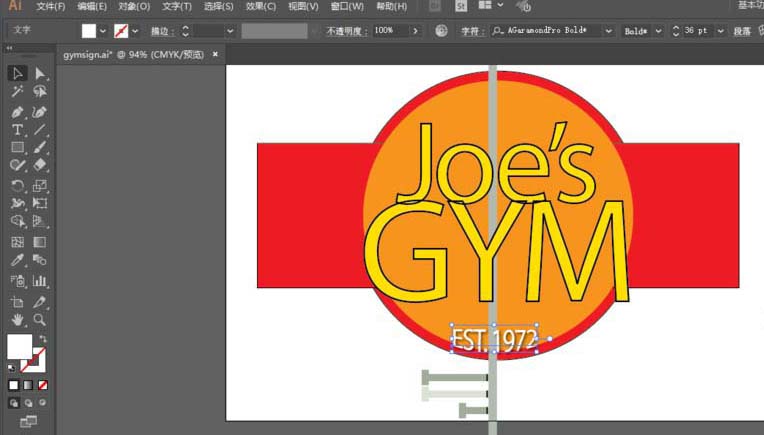
Task: Click the Rotate tool
Action: coord(18,186)
